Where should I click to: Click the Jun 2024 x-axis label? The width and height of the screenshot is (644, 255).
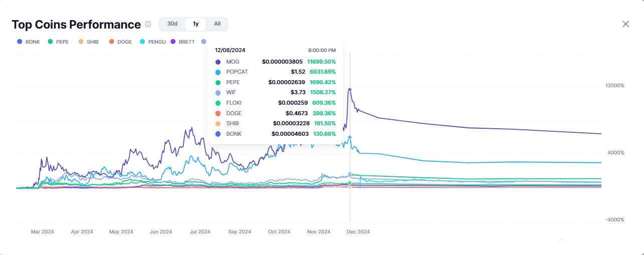160,232
